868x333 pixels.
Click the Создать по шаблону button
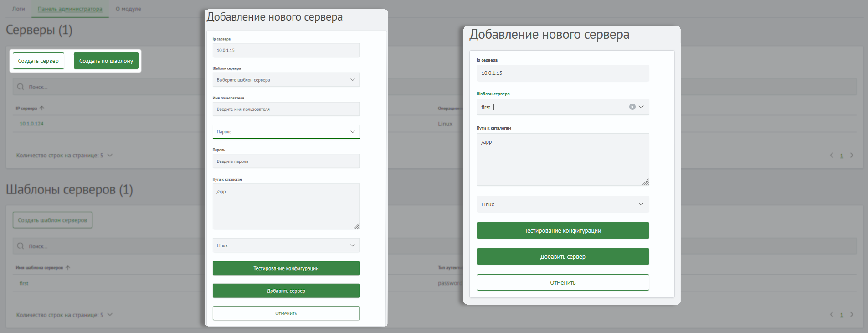(106, 61)
